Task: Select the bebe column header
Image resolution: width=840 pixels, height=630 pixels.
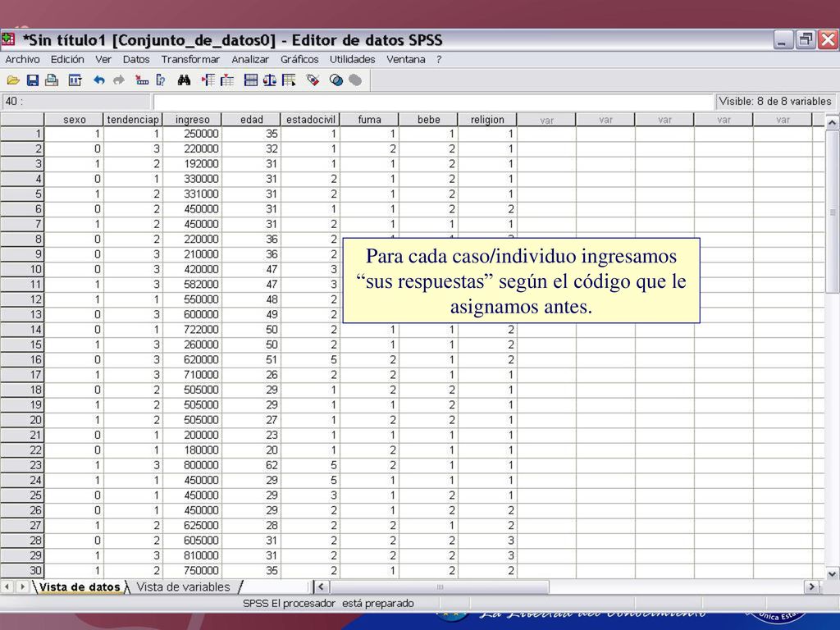Action: (428, 120)
